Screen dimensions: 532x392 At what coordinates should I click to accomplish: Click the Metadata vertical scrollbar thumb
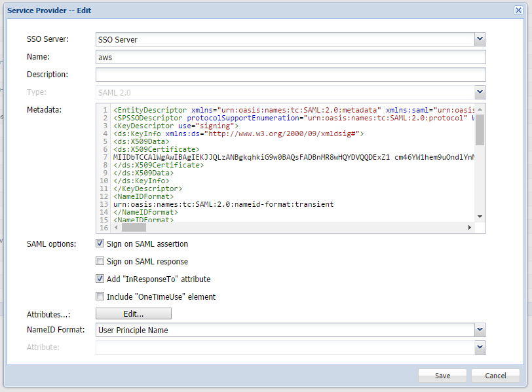click(x=480, y=129)
